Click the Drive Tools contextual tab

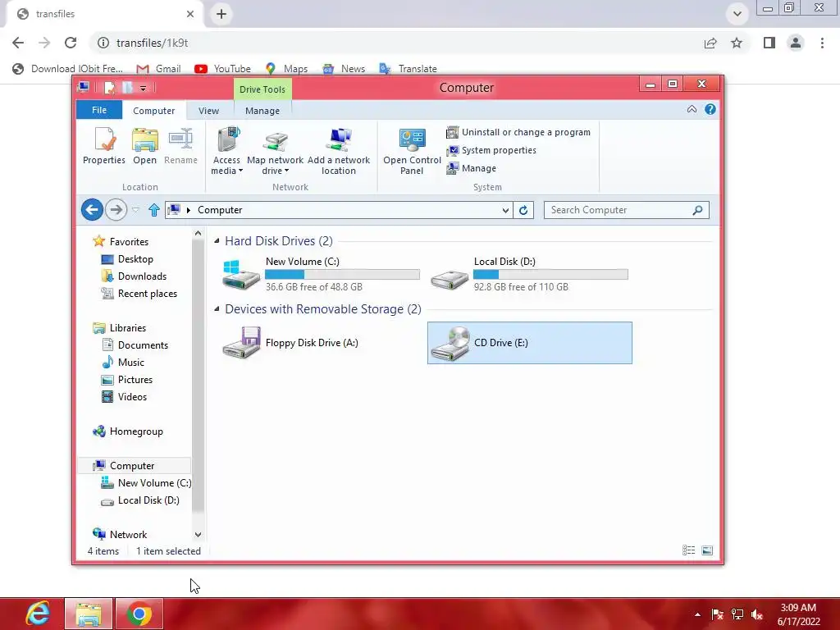pyautogui.click(x=262, y=89)
